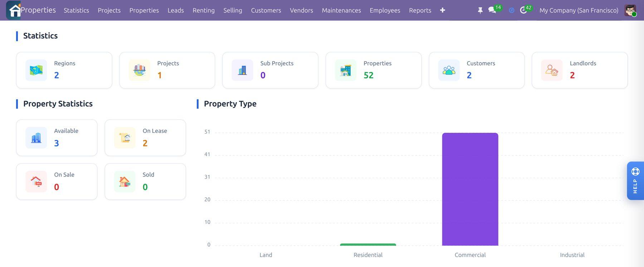The height and width of the screenshot is (267, 644).
Task: Click the Land axis label
Action: (266, 255)
